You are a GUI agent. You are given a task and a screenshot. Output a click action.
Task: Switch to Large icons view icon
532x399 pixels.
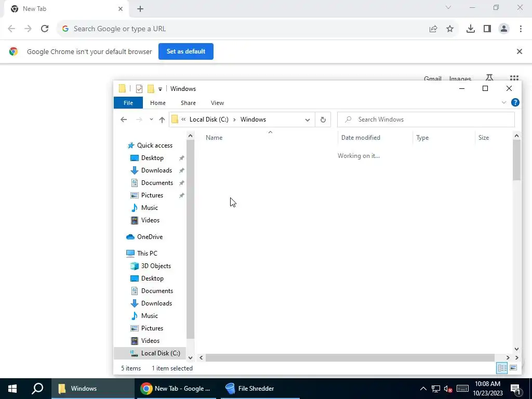(513, 368)
